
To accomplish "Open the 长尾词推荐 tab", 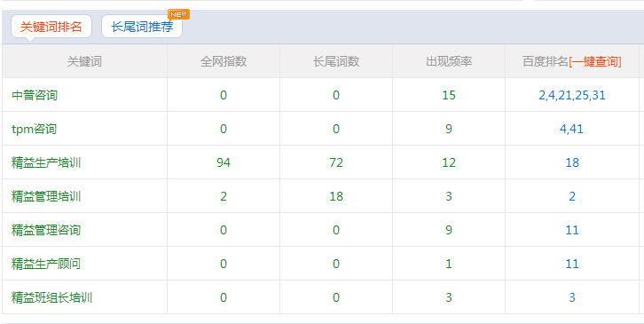I will pyautogui.click(x=142, y=27).
